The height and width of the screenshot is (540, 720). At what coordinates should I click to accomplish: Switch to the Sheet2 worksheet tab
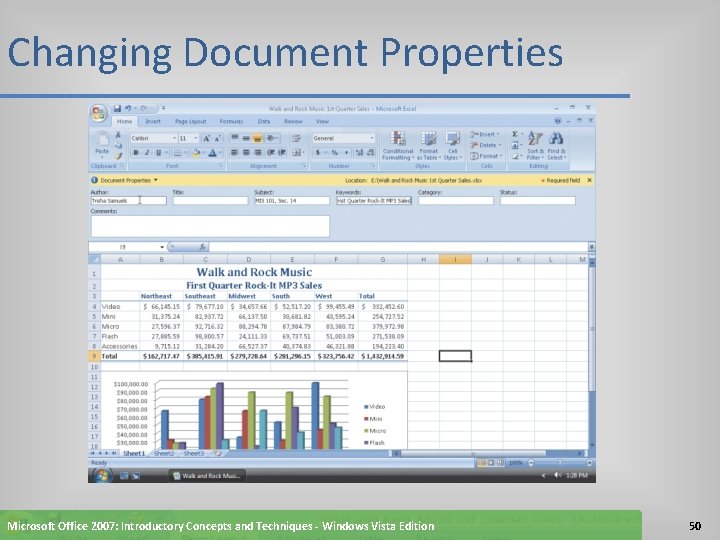click(x=164, y=454)
